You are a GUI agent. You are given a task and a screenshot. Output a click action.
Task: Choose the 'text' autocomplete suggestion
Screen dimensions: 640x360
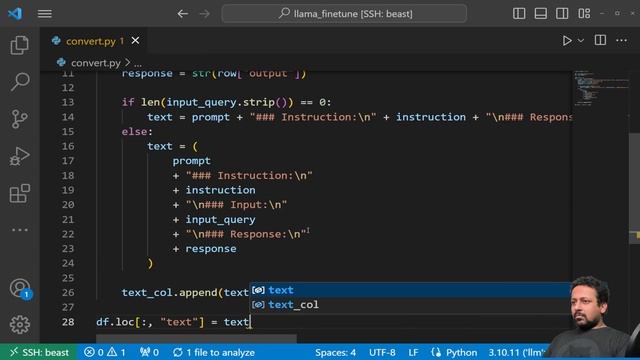pyautogui.click(x=410, y=290)
